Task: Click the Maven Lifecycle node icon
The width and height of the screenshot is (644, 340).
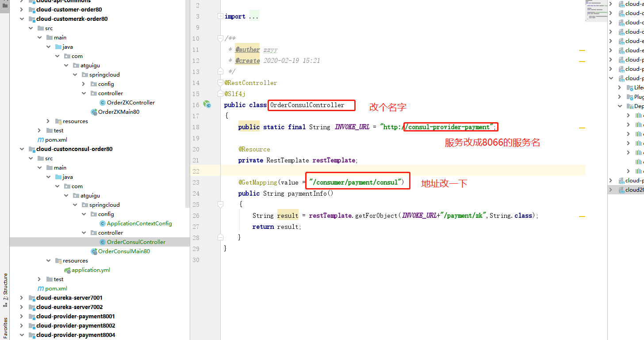Action: [x=629, y=88]
